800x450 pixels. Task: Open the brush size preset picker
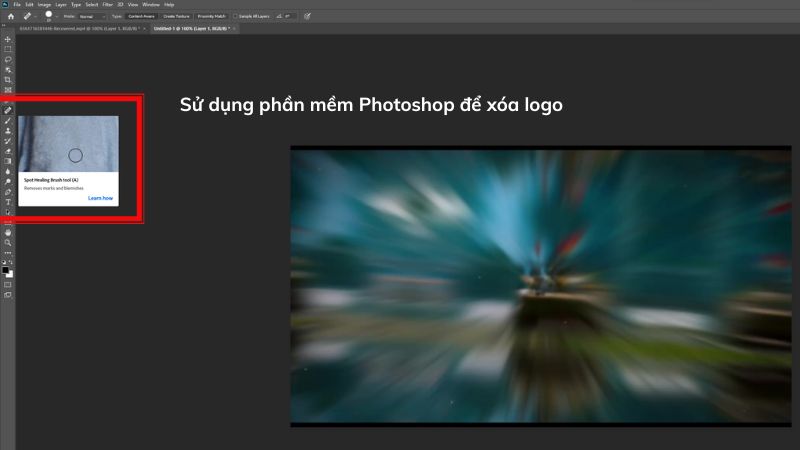pos(49,17)
